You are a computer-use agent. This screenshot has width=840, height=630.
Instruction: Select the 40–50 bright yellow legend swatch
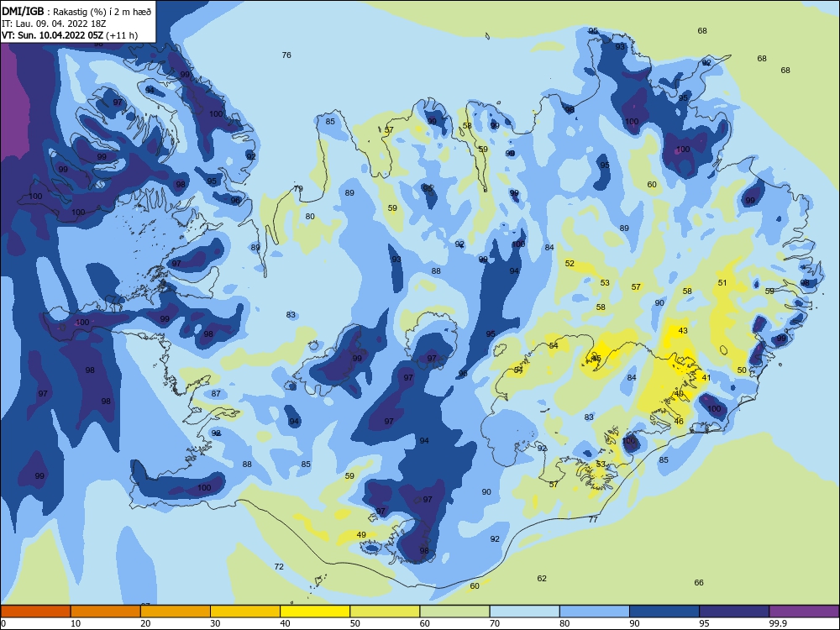point(315,612)
